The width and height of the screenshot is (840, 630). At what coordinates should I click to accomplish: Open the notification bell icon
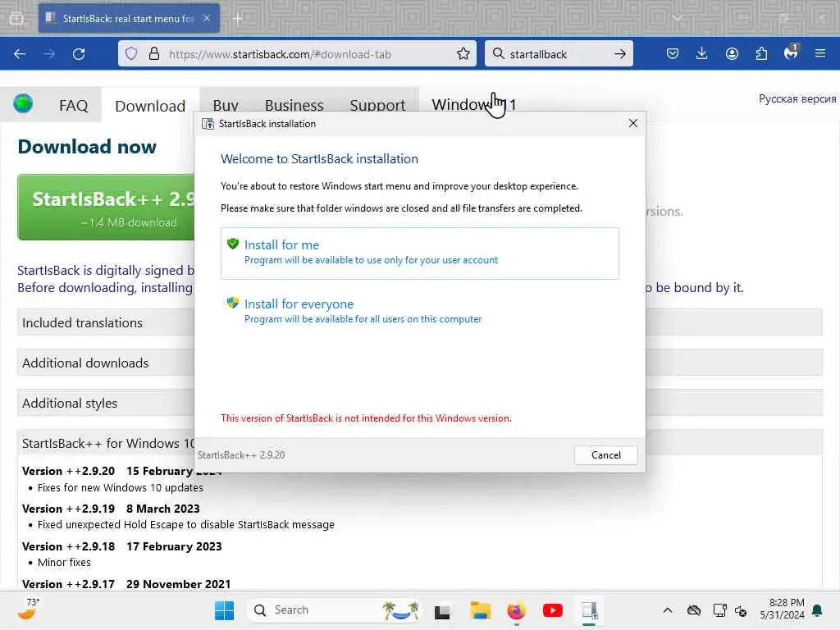coord(818,610)
